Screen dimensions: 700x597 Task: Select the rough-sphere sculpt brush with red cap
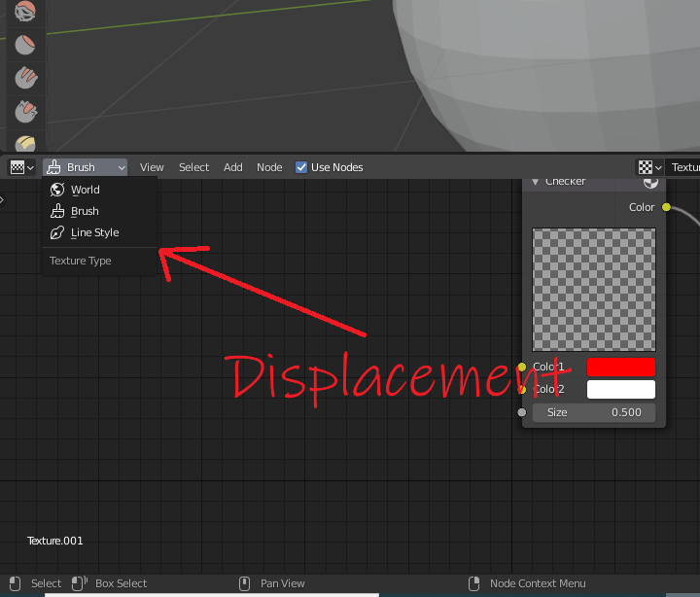(x=25, y=11)
